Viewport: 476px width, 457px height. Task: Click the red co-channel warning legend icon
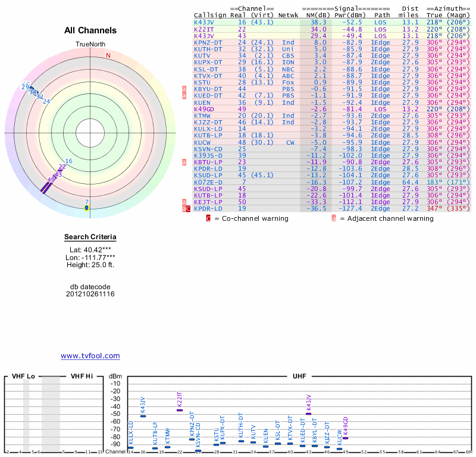[208, 218]
